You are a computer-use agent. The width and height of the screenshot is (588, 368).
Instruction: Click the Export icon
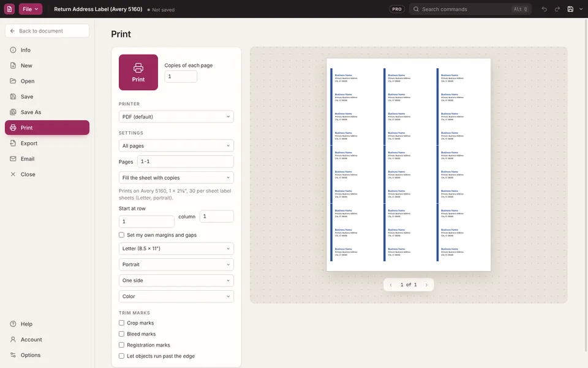(x=13, y=143)
